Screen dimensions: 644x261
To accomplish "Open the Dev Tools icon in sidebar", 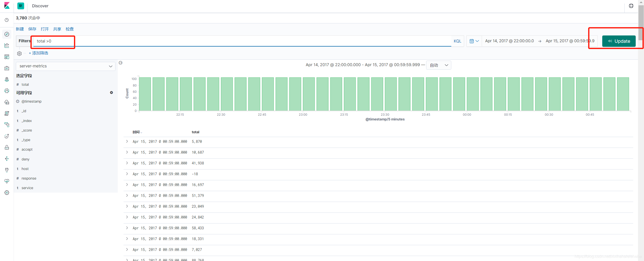I will (x=7, y=170).
